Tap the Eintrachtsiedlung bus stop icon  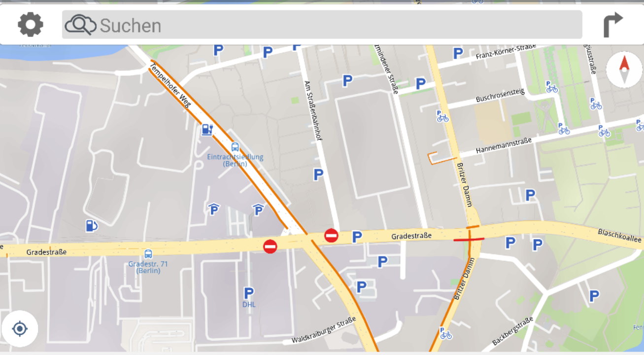(x=235, y=147)
